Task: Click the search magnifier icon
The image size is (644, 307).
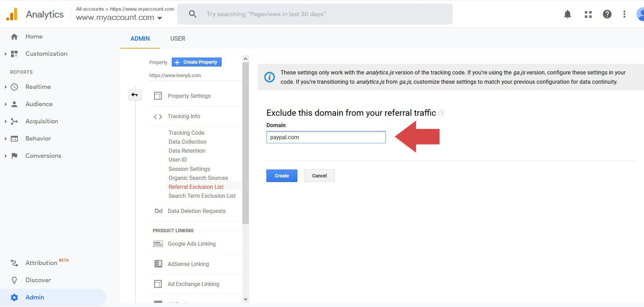Action: 193,14
